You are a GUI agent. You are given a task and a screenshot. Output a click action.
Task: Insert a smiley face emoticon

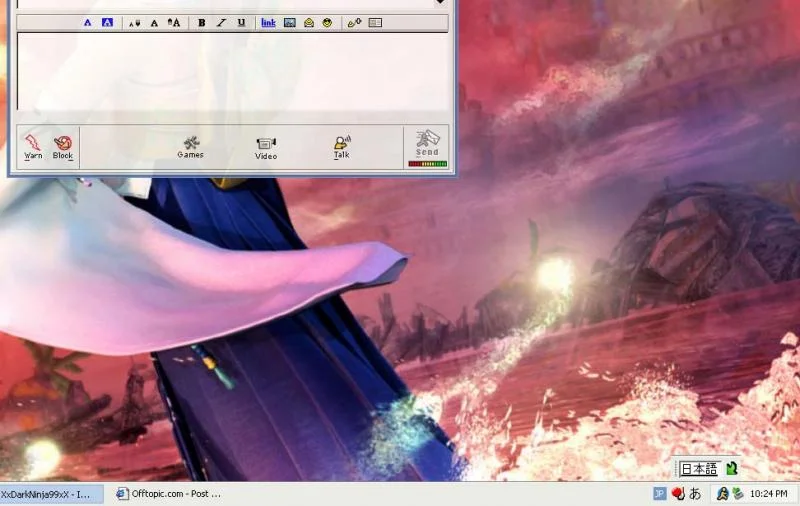328,22
